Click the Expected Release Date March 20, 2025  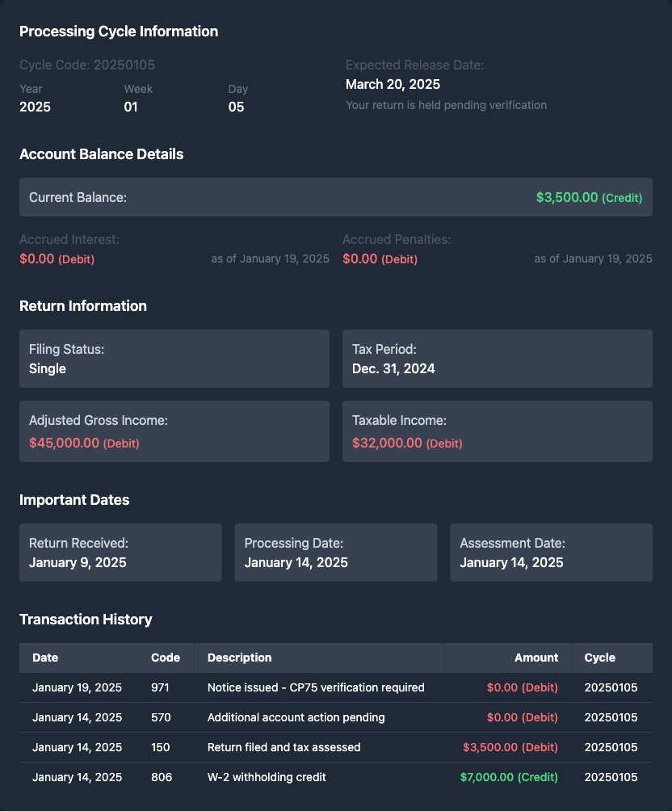pyautogui.click(x=393, y=84)
